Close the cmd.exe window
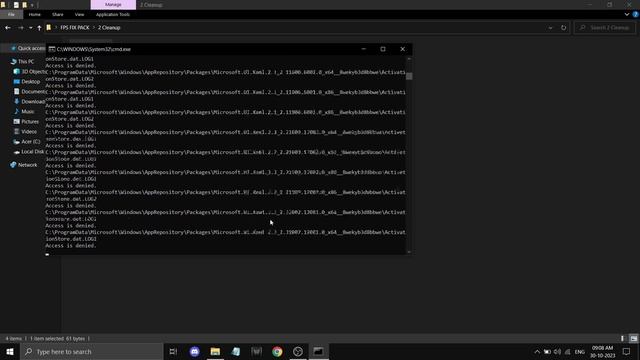This screenshot has height=360, width=640. [402, 49]
